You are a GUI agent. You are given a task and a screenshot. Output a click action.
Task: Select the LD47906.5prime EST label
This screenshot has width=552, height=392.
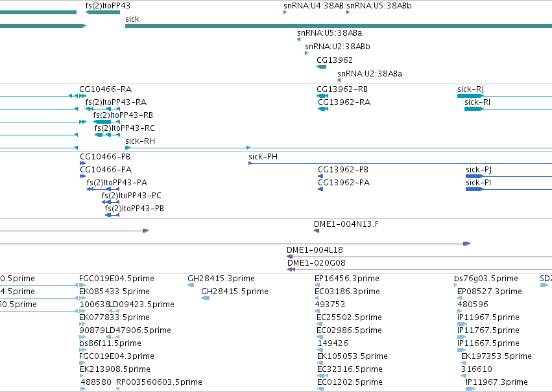(138, 330)
